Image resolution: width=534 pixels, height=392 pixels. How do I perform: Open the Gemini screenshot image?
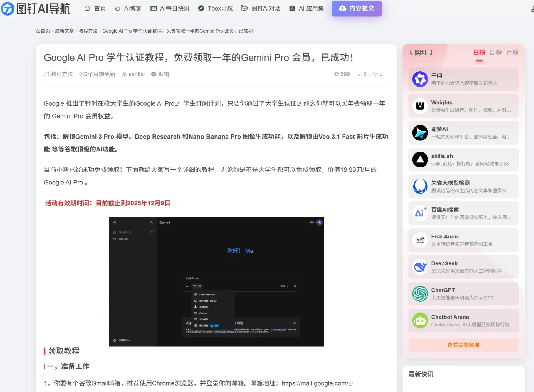pyautogui.click(x=216, y=282)
